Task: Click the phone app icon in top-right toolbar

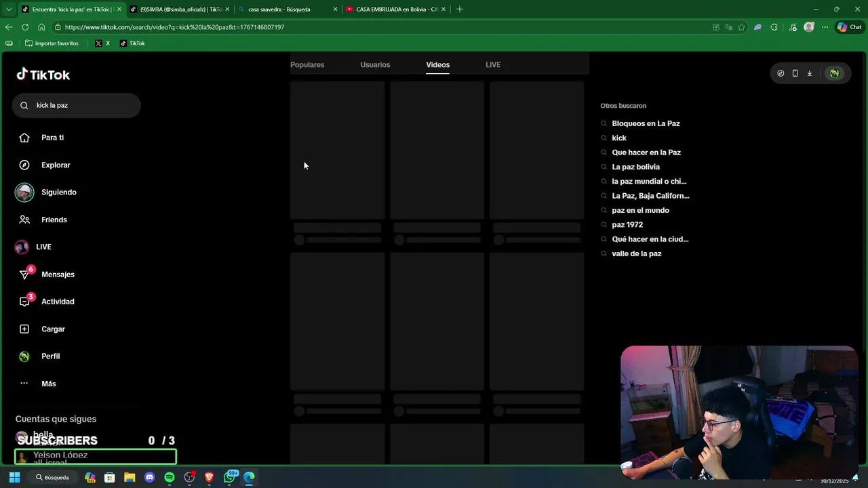Action: coord(795,73)
